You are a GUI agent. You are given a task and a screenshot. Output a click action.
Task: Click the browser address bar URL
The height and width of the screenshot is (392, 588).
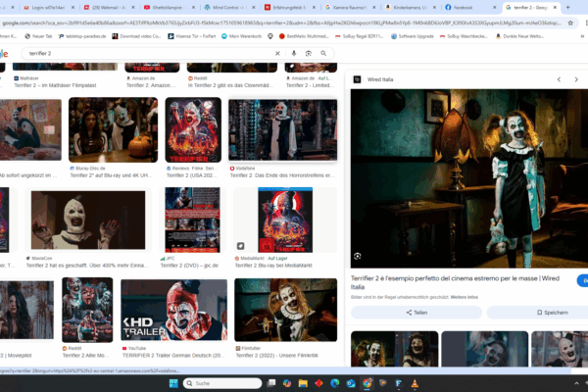point(281,23)
